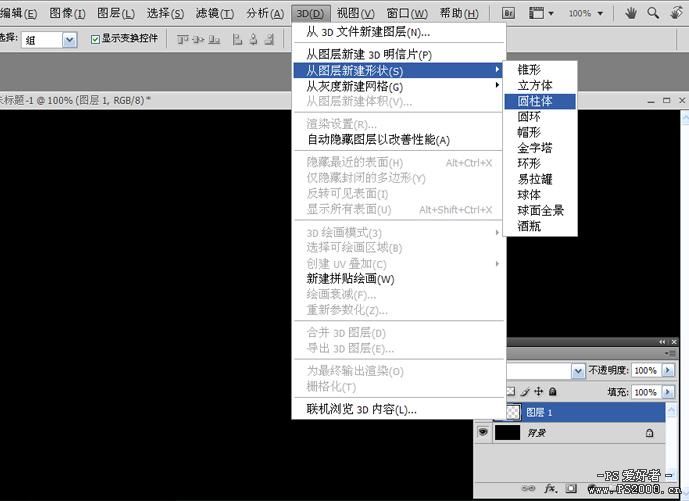Screen dimensions: 689x501
Task: Click the align right edges icon
Action: [269, 40]
